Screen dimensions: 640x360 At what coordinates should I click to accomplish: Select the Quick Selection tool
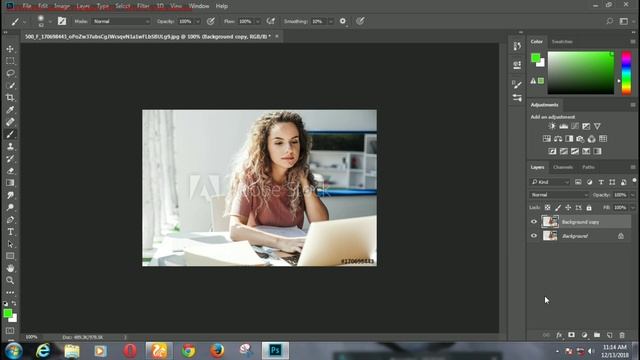[10, 86]
